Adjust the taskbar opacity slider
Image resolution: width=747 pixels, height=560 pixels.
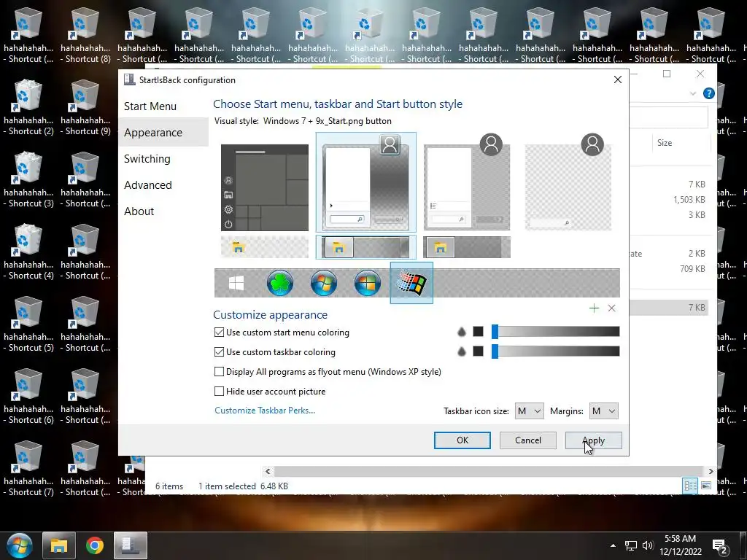[x=555, y=351]
